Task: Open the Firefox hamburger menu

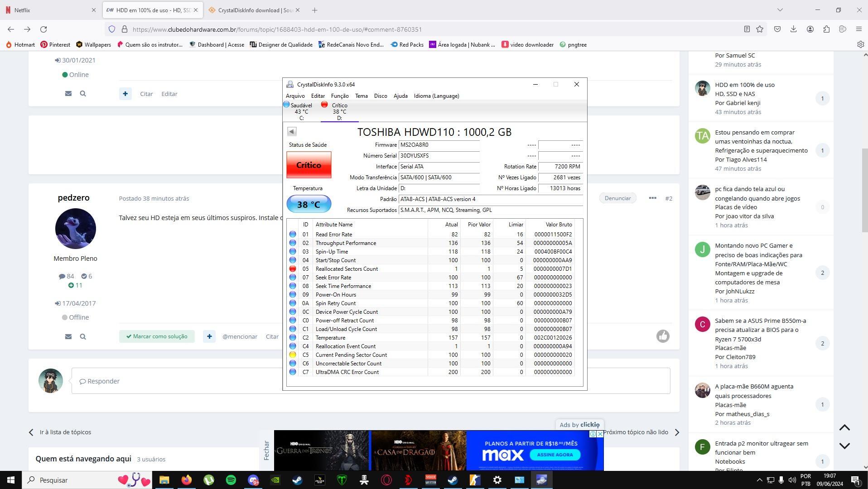Action: point(859,29)
